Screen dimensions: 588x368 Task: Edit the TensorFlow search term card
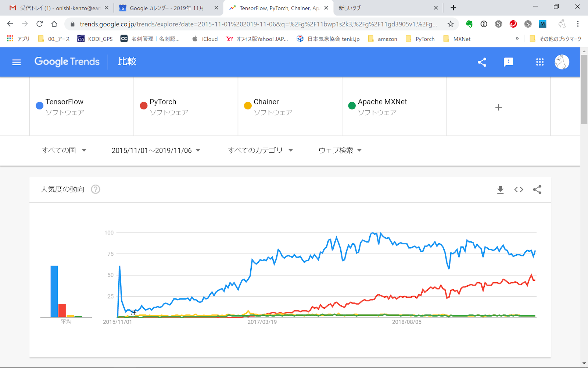(82, 106)
